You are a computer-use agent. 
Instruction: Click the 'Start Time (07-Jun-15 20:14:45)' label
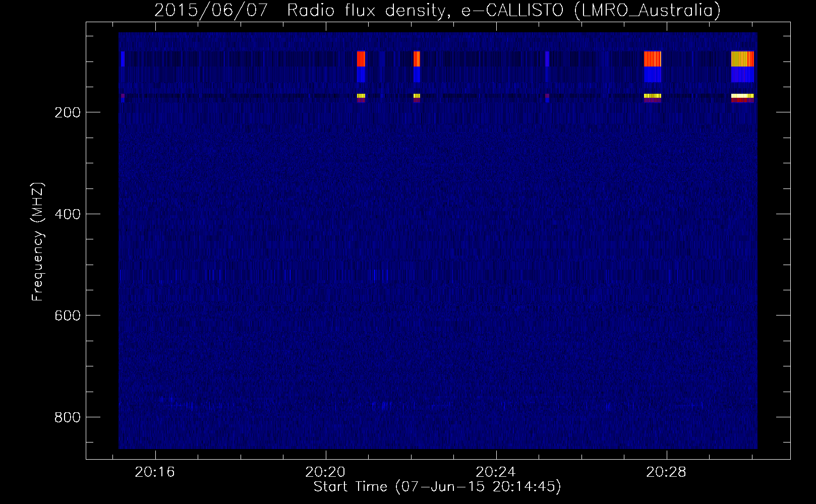pyautogui.click(x=437, y=487)
